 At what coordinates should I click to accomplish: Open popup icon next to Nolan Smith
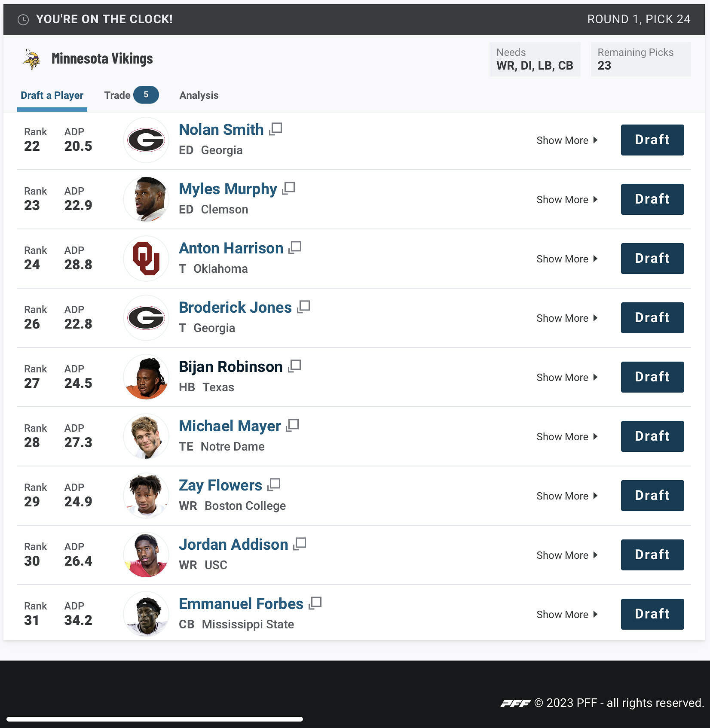[275, 129]
